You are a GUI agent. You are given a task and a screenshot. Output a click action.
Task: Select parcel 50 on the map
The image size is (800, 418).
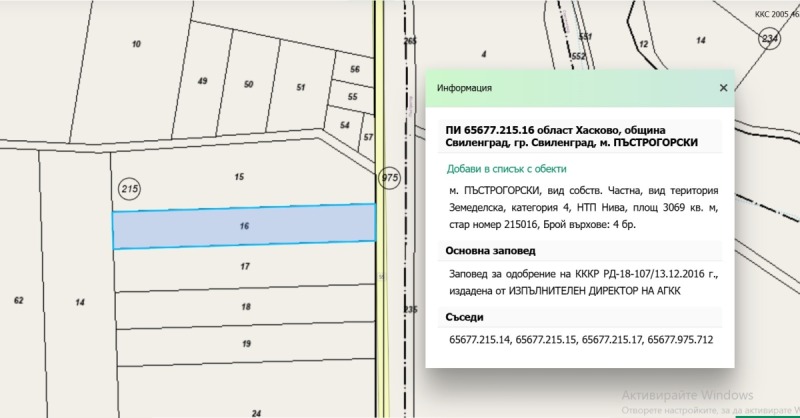pyautogui.click(x=249, y=85)
